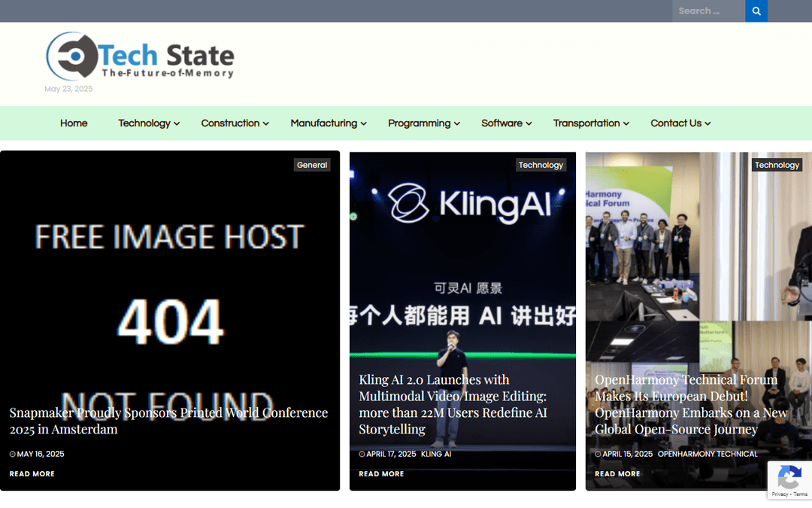Click the APRIL 17, 2025 date
The width and height of the screenshot is (812, 508).
(x=391, y=454)
